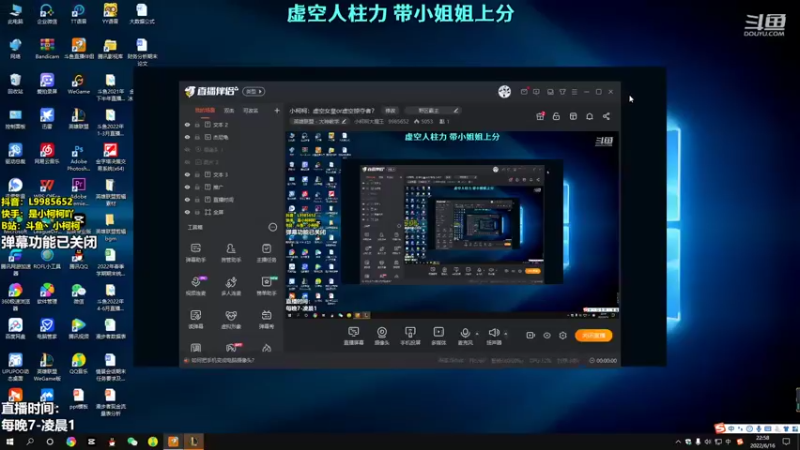Expand the speaker options arrow
The width and height of the screenshot is (800, 450).
(x=506, y=334)
